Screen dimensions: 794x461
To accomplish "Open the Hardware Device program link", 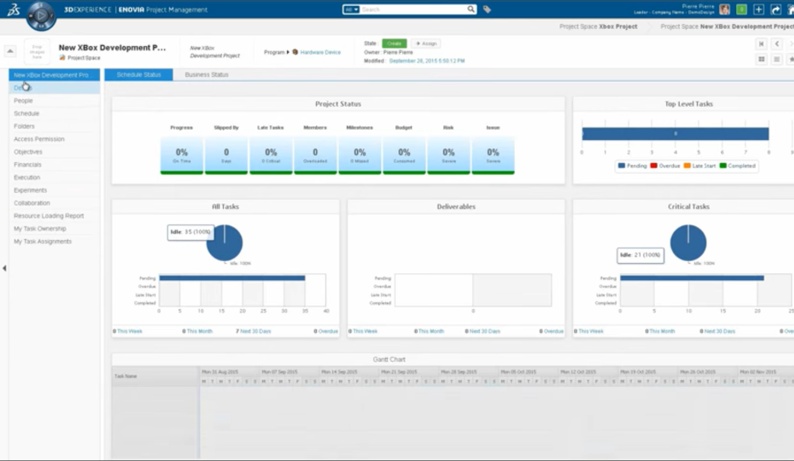I will [x=321, y=52].
